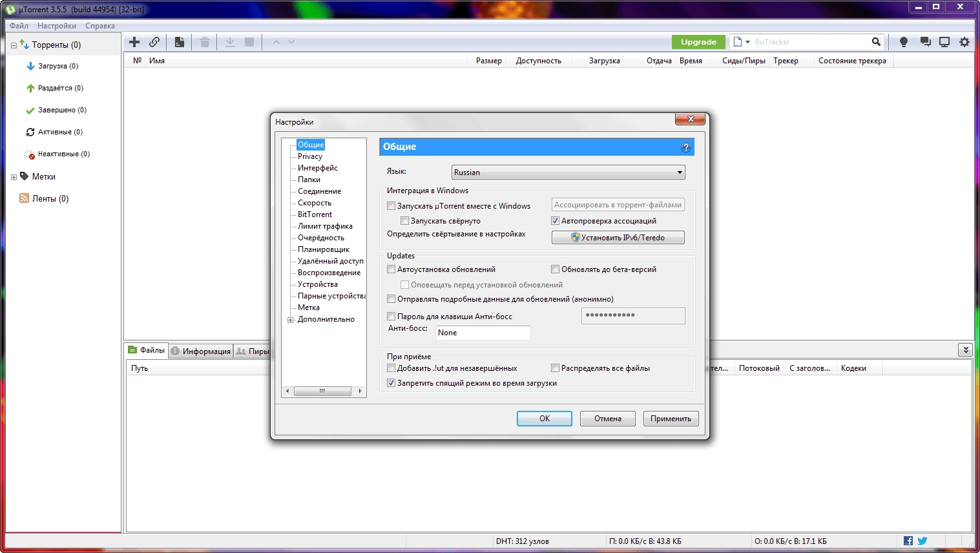The height and width of the screenshot is (553, 980).
Task: Enable Пароль для клавиши Анти-босс checkbox
Action: point(391,317)
